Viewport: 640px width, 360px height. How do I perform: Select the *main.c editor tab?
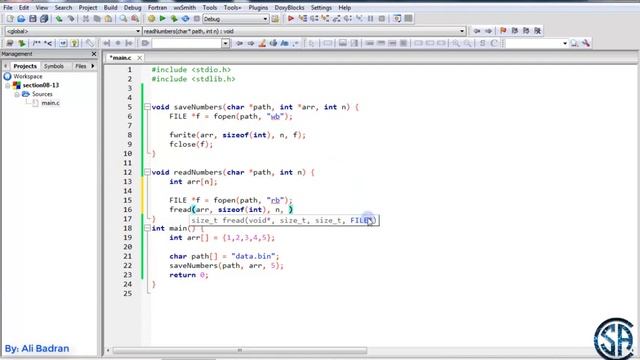[120, 58]
